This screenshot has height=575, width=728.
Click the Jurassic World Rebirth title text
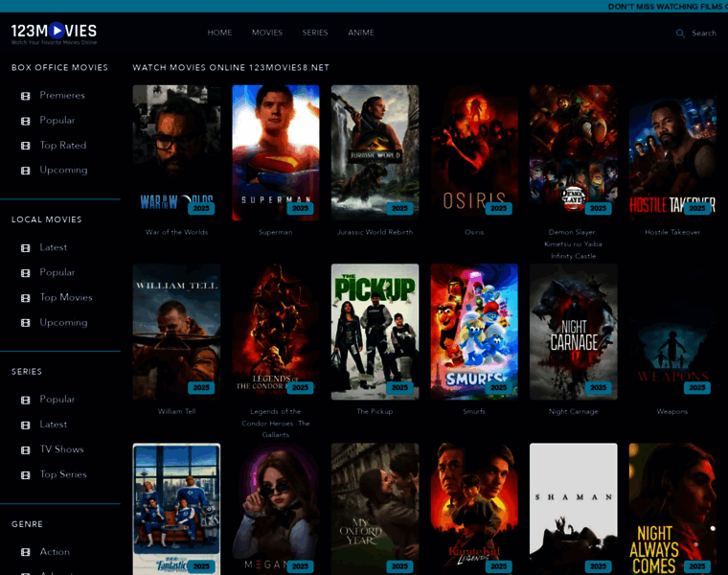[375, 232]
